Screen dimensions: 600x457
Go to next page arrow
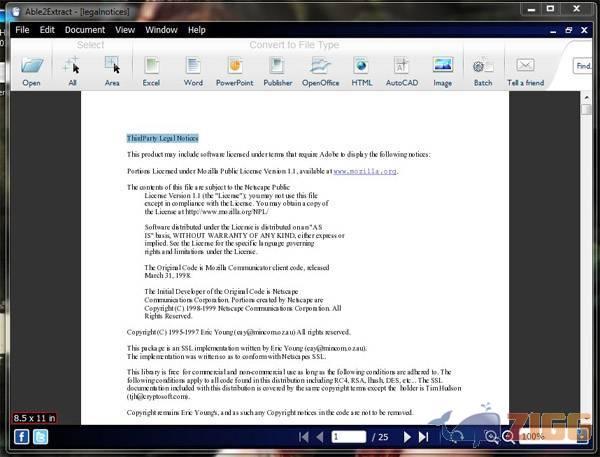click(x=407, y=437)
